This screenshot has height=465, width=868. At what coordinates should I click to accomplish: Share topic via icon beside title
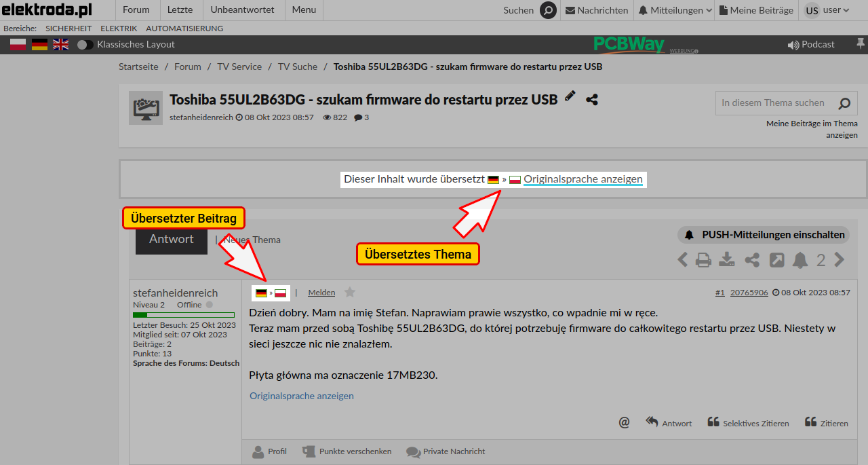click(x=592, y=99)
